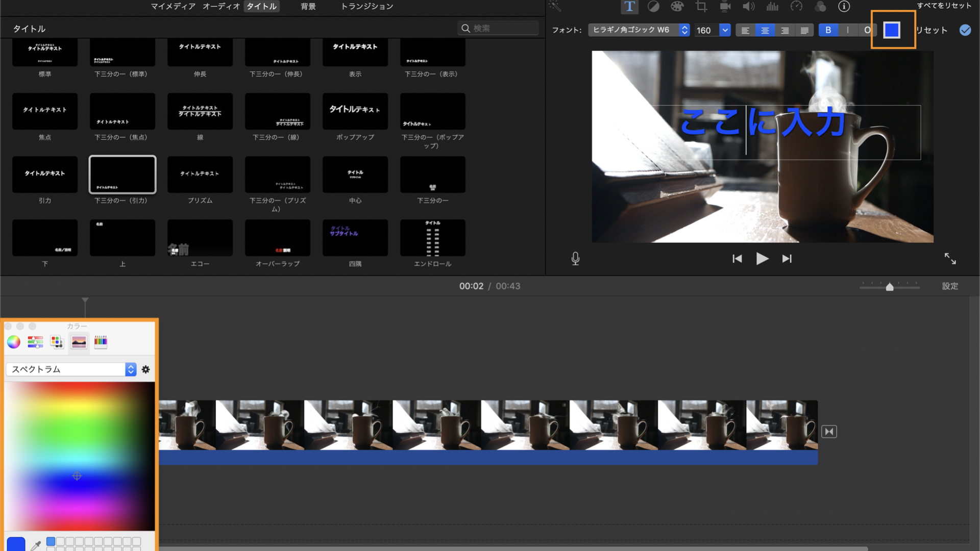Viewport: 980px width, 551px height.
Task: Switch to the マイメディア tab
Action: click(173, 6)
